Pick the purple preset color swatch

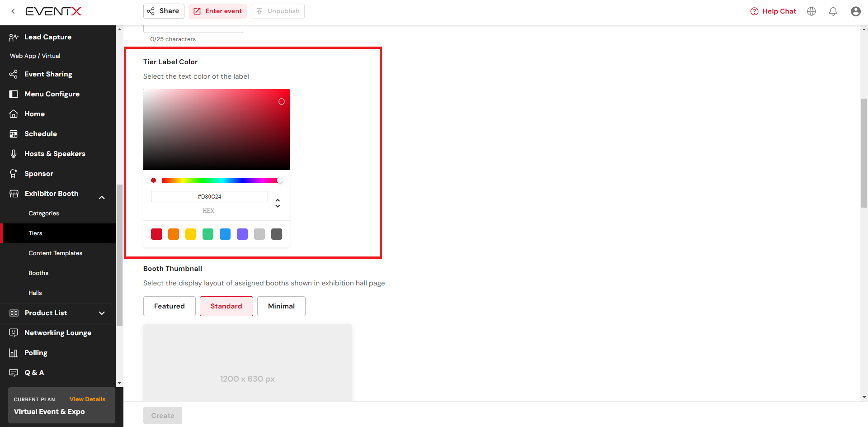(242, 234)
